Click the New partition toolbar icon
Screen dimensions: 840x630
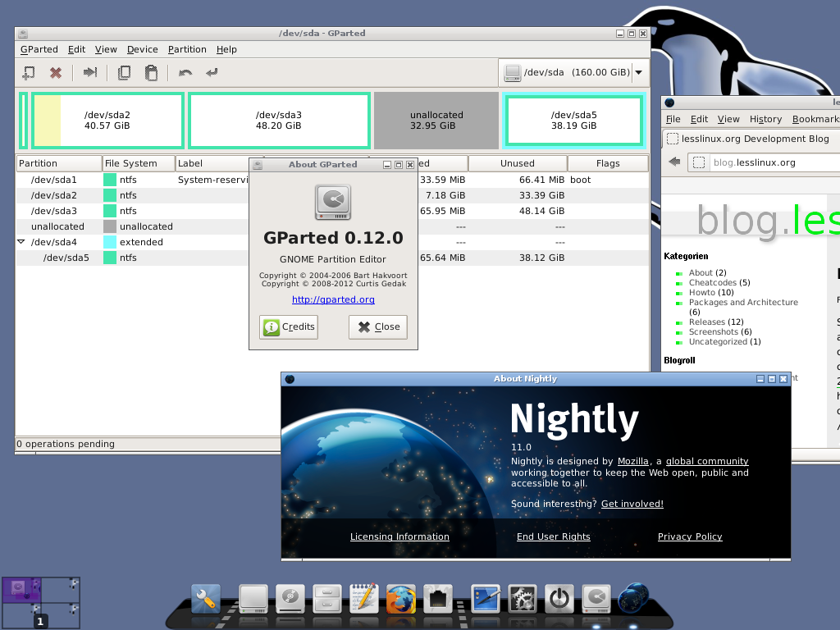(29, 72)
